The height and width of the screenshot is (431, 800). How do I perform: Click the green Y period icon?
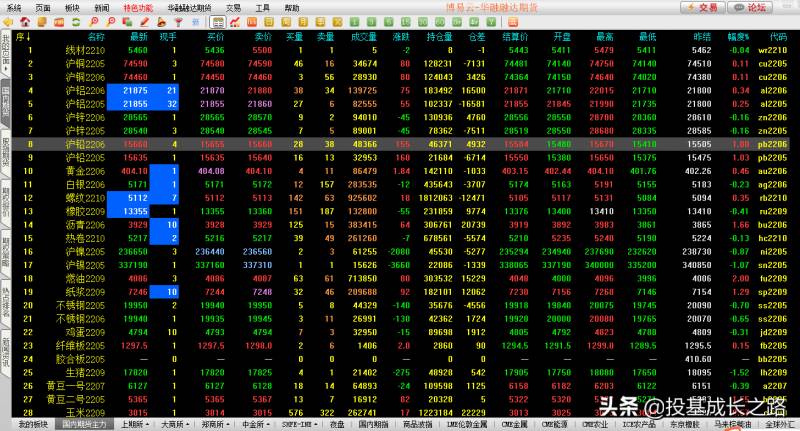pyautogui.click(x=491, y=22)
